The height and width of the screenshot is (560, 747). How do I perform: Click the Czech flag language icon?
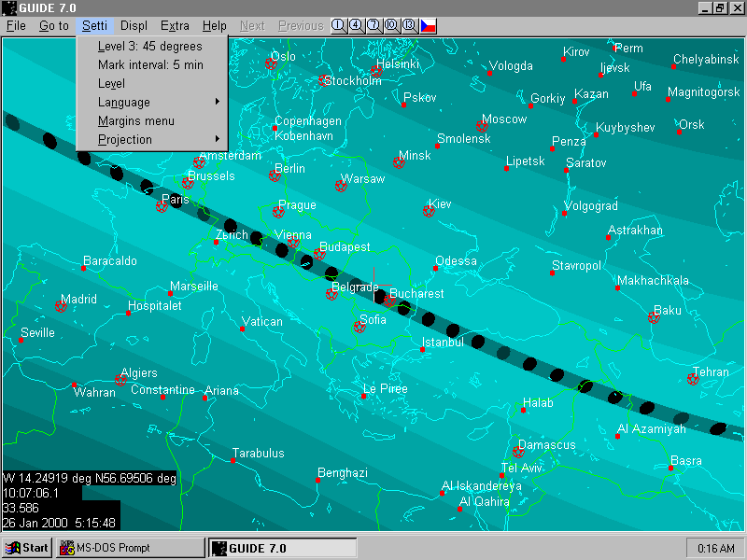(x=428, y=25)
